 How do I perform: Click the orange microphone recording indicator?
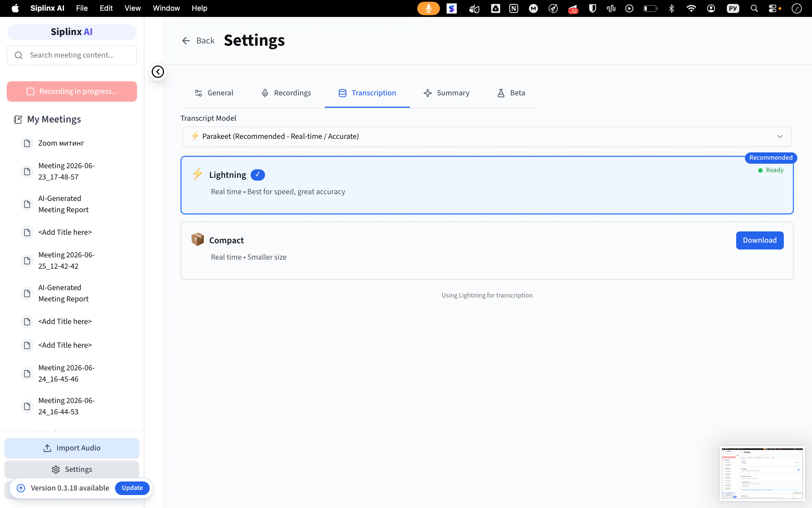click(x=428, y=8)
